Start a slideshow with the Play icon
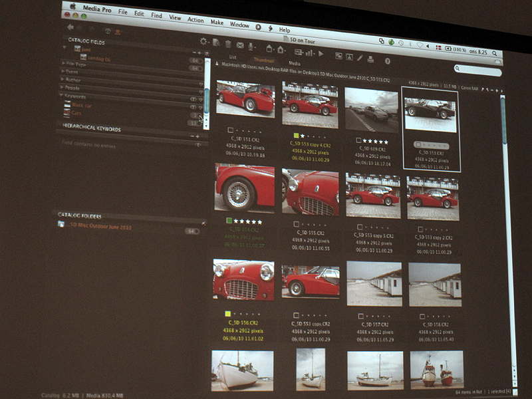Image resolution: width=532 pixels, height=399 pixels. click(x=321, y=54)
